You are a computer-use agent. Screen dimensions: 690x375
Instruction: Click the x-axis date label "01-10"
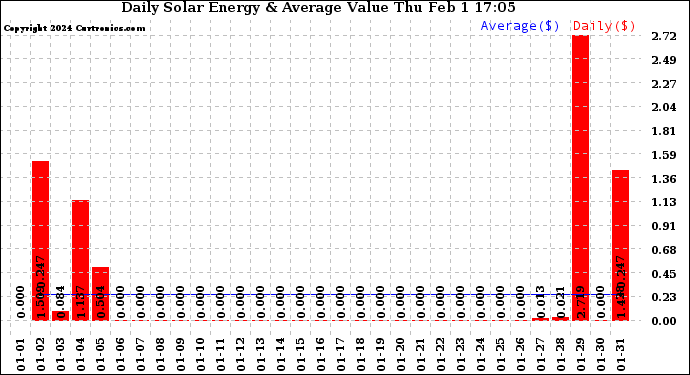(x=201, y=355)
